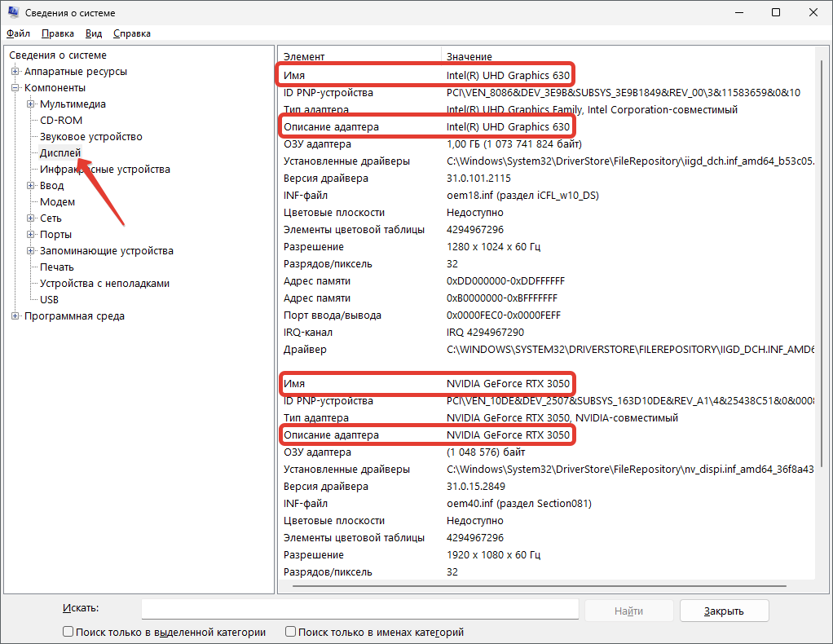Open the Файл menu
The image size is (833, 644).
pos(18,33)
